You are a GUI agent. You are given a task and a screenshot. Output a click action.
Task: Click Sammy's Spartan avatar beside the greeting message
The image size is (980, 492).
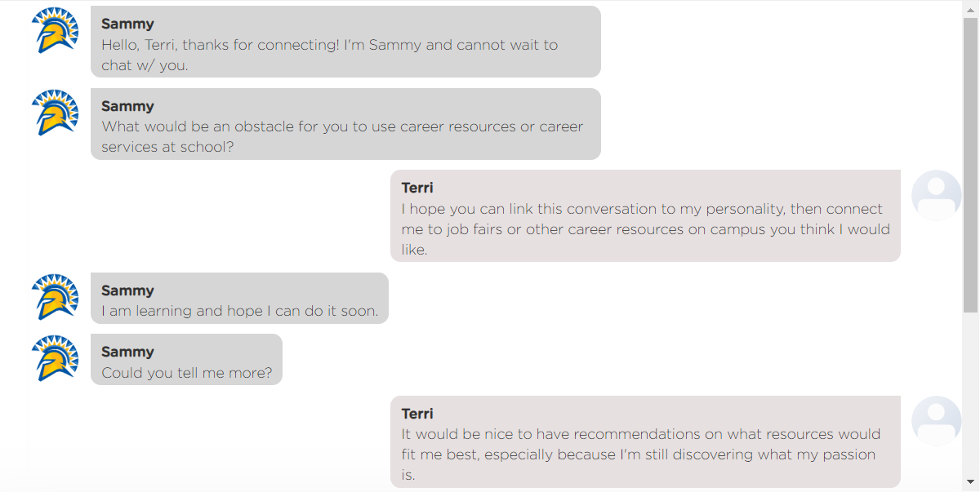point(55,30)
